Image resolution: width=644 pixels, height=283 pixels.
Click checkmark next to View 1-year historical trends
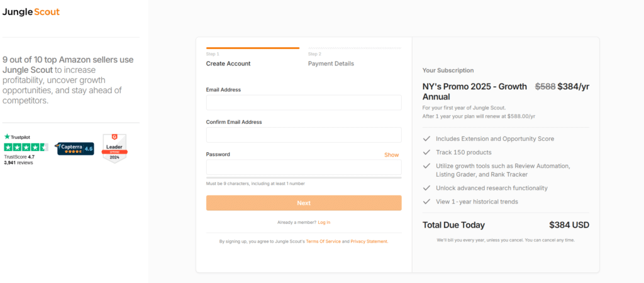[426, 201]
